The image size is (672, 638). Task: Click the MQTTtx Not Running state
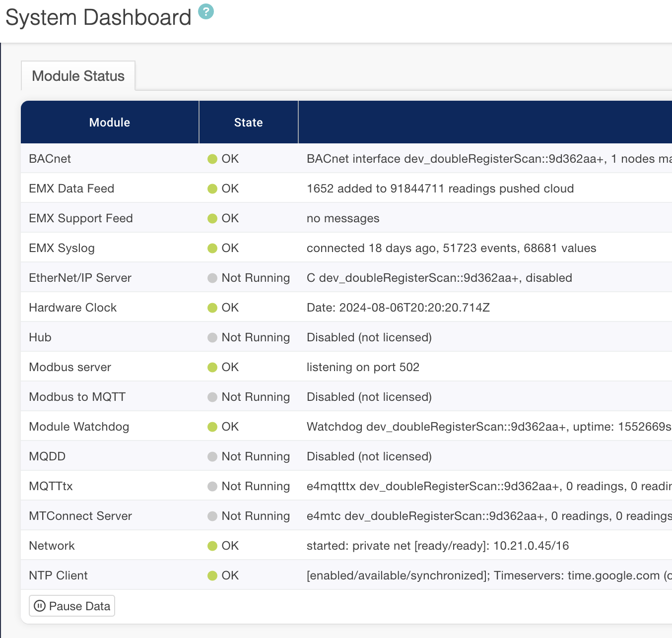(255, 486)
